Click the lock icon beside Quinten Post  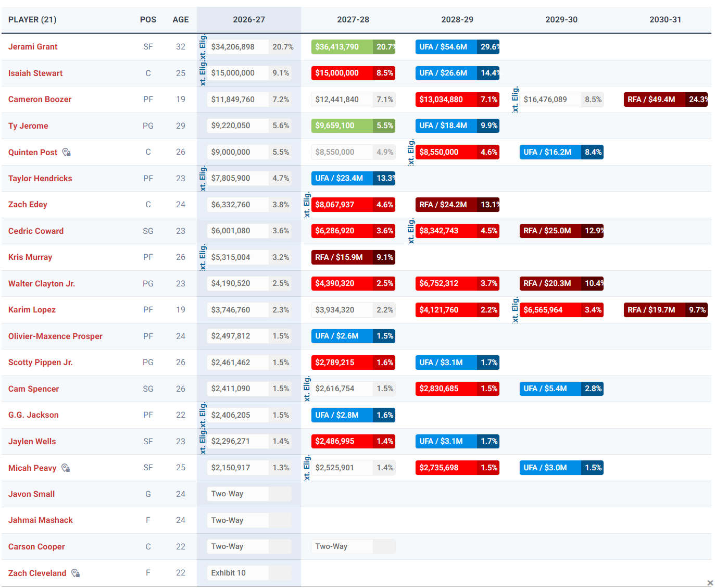(66, 152)
